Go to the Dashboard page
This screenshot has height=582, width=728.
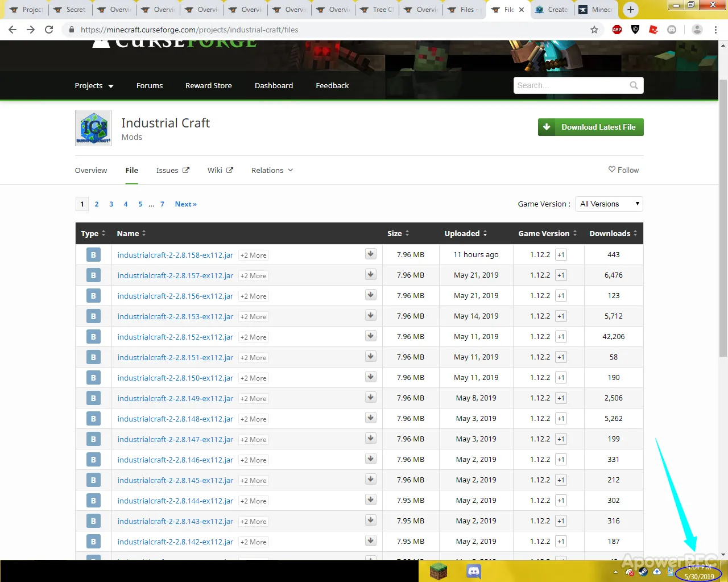pyautogui.click(x=274, y=85)
